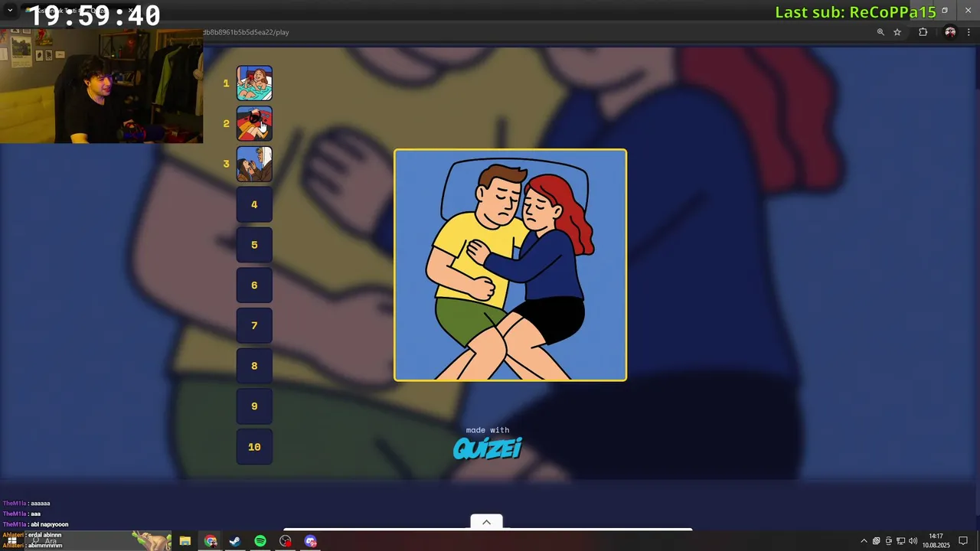980x551 pixels.
Task: Place the image in slot 9
Action: 254,406
